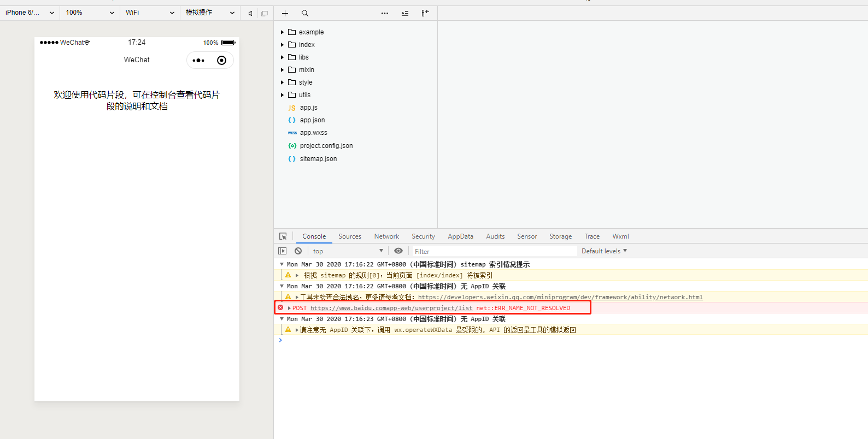Open the more options ellipsis in file panel

tap(385, 13)
